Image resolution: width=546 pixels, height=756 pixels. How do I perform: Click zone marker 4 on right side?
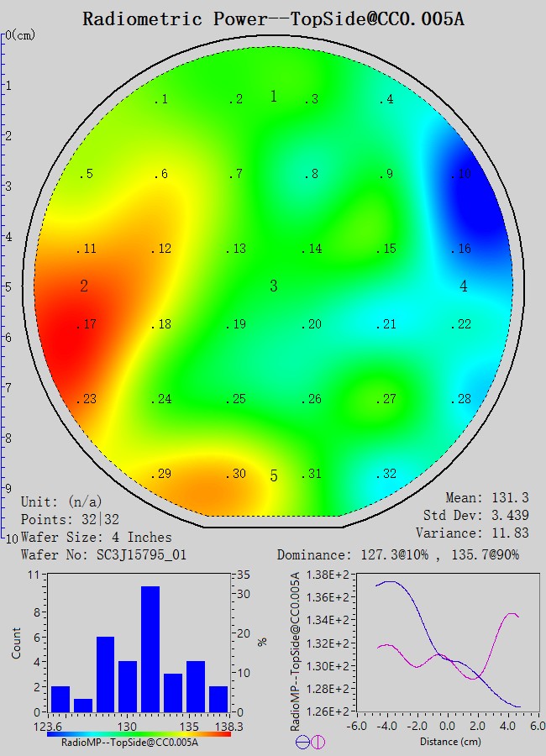point(464,286)
